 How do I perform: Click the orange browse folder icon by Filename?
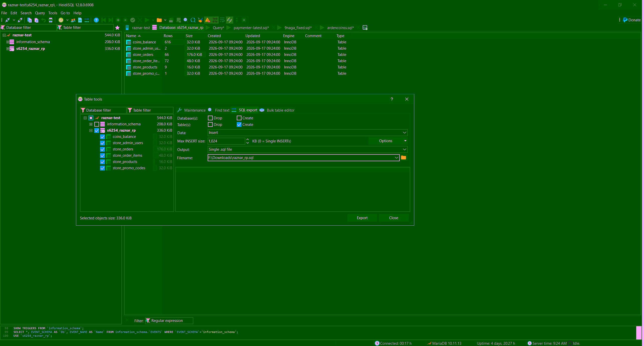tap(404, 158)
